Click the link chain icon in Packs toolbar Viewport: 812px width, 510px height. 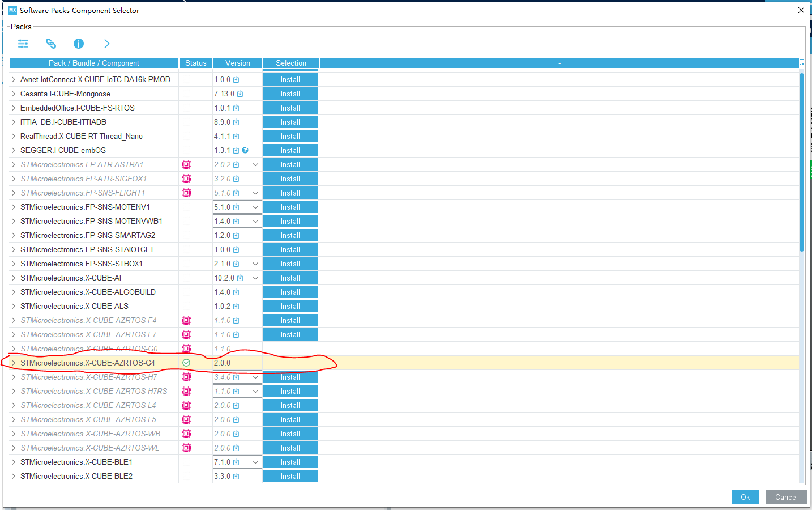point(51,44)
